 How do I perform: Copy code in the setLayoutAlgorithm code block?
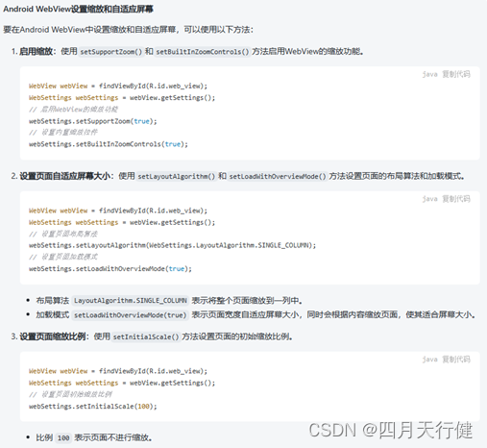click(456, 199)
